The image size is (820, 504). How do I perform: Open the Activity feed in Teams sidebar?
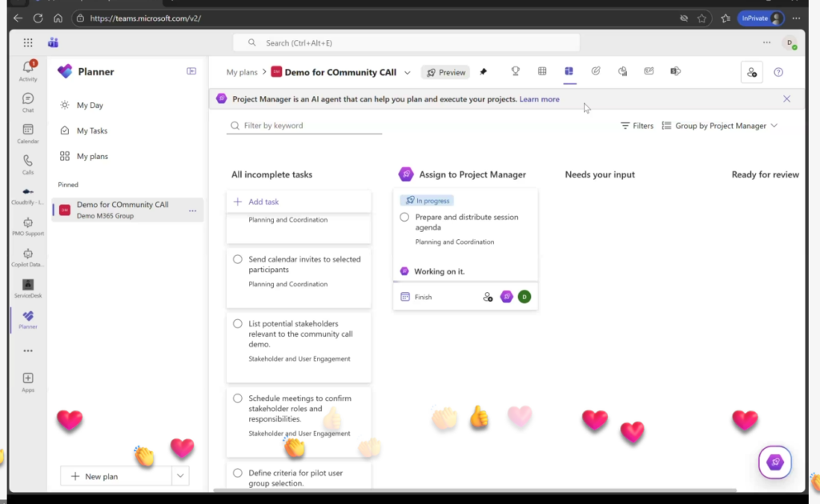coord(28,71)
